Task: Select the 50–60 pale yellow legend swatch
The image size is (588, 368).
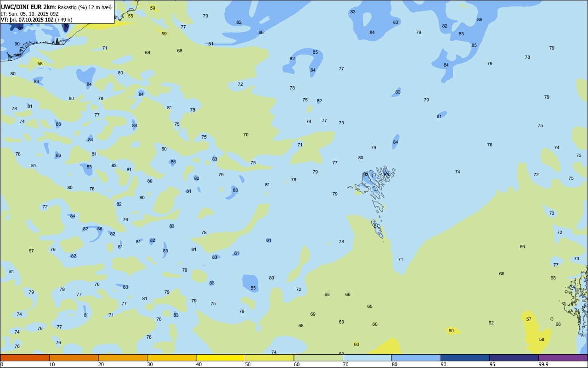Action: [269, 357]
